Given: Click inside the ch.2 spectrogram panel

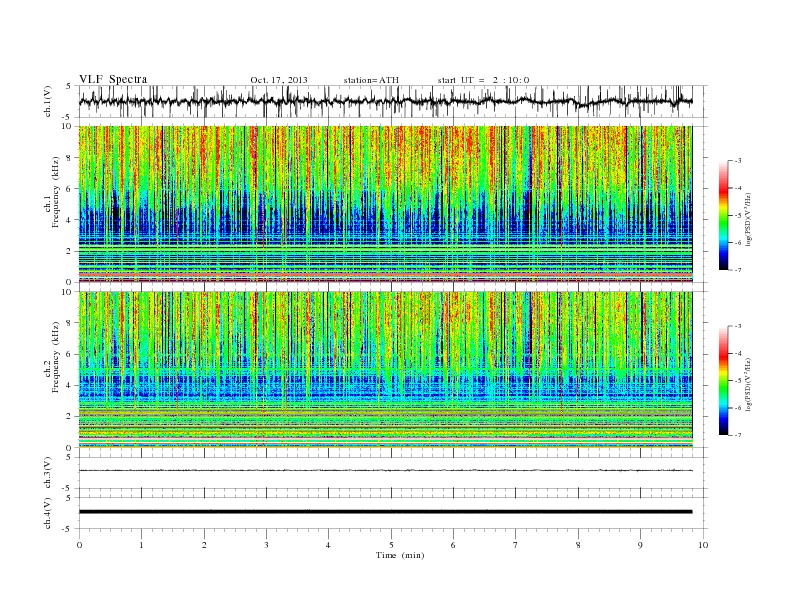Looking at the screenshot, I should pos(385,370).
